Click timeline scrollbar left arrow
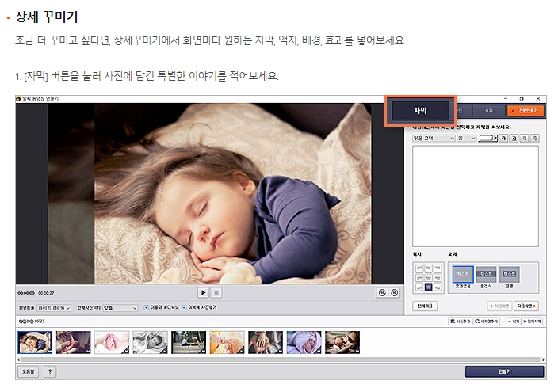 (x=18, y=360)
